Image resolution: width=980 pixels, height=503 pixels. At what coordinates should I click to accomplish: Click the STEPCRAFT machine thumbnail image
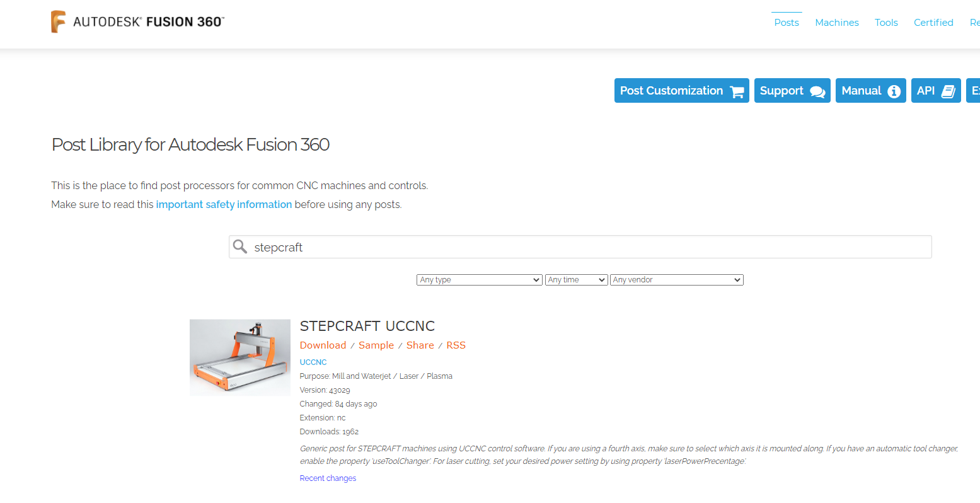240,357
